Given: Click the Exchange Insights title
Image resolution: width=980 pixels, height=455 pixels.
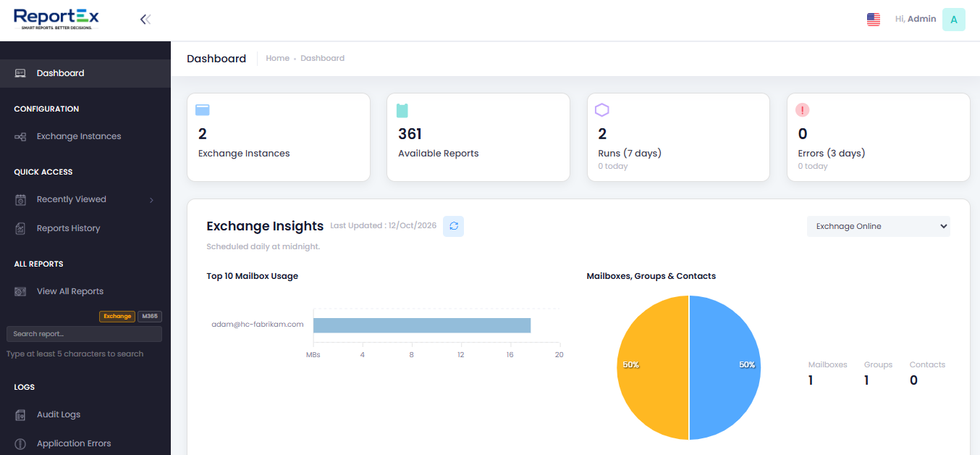Looking at the screenshot, I should (x=265, y=226).
